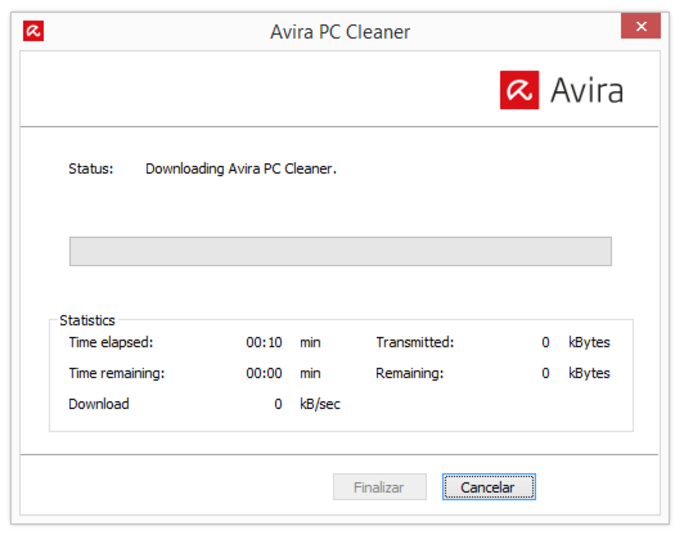Click the Cancelar button
684x535 pixels.
click(489, 487)
